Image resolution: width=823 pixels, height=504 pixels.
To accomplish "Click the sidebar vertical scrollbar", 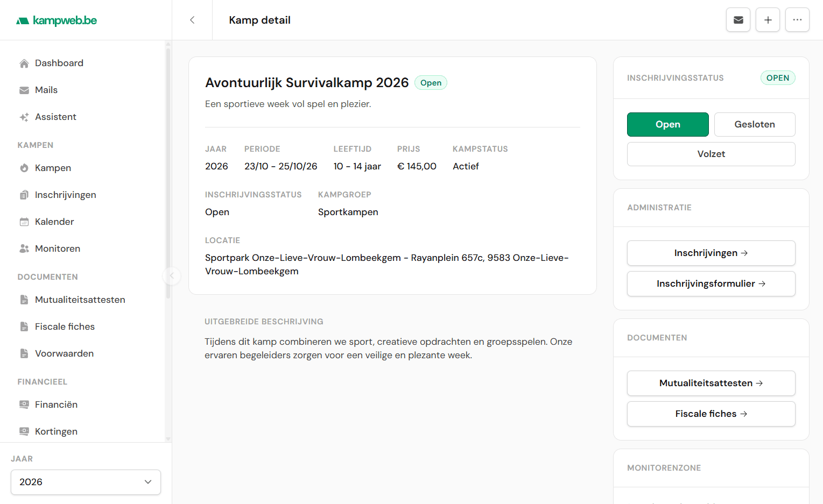I will click(168, 172).
